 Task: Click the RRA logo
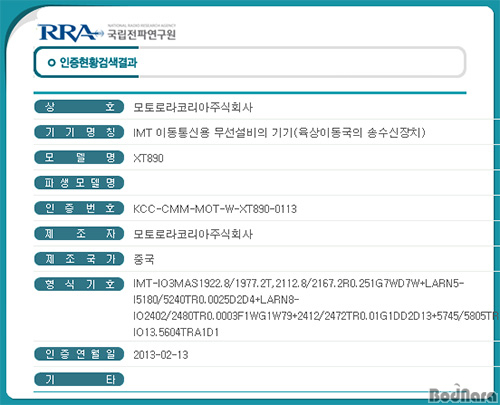point(70,33)
